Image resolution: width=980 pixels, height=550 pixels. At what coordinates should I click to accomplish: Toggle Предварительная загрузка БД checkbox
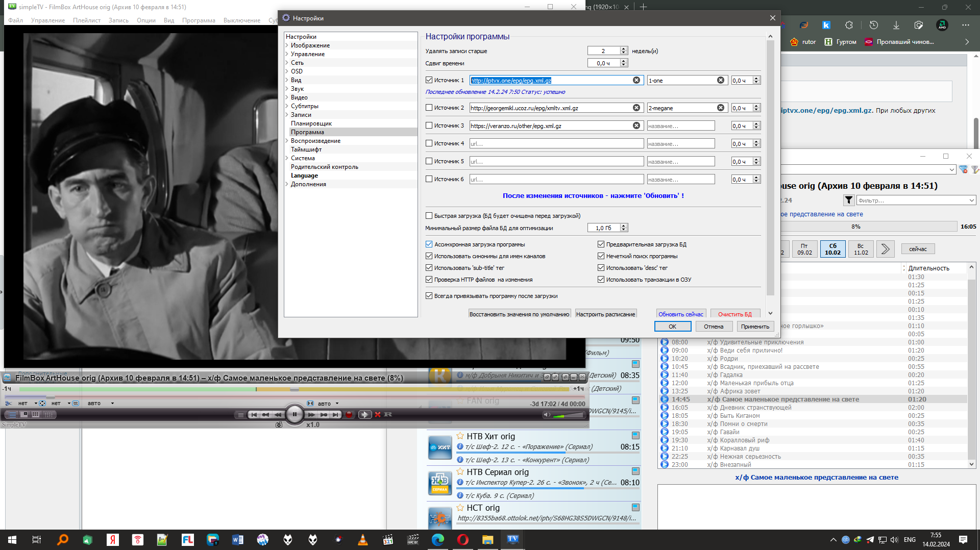(601, 244)
